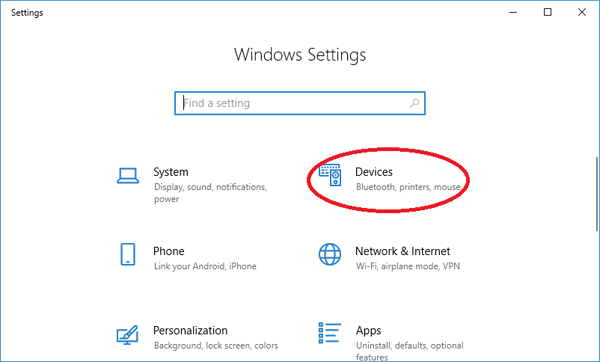Click the Wi-Fi, airplane mode, VPN text
Screen dimensions: 600x362
tap(408, 266)
